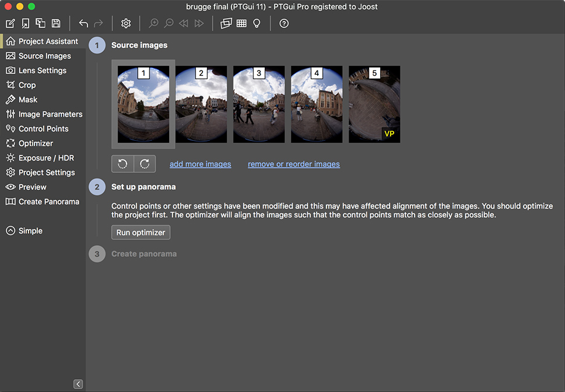Click the Zoom in magnifier icon
Viewport: 565px width, 392px height.
click(154, 23)
